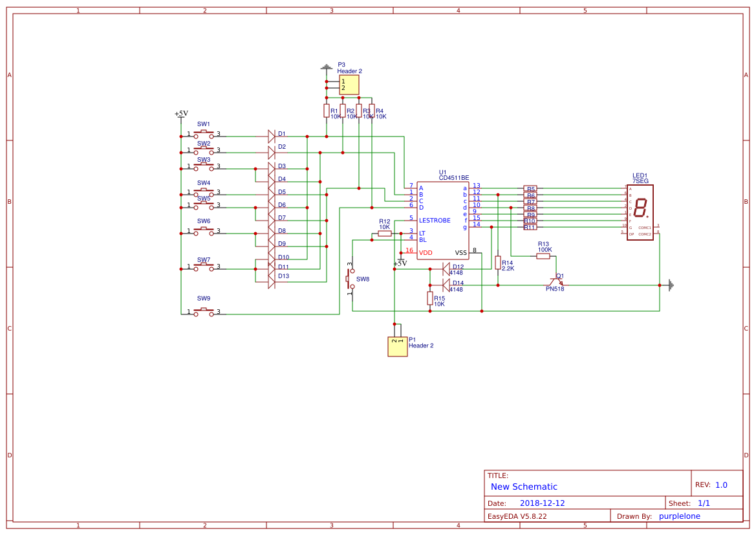
Task: Select the +5V power symbol near SW1
Action: point(181,116)
